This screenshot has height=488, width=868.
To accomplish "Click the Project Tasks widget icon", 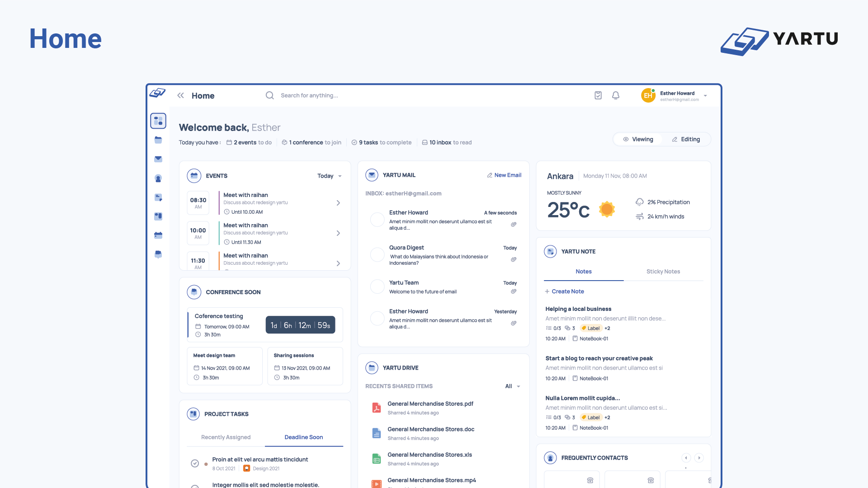I will 193,414.
